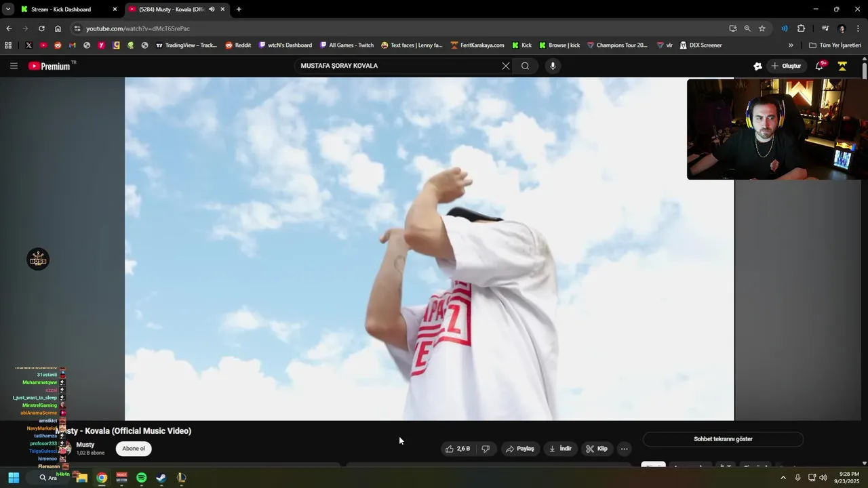Go back in browser history
The width and height of the screenshot is (868, 488).
(9, 28)
